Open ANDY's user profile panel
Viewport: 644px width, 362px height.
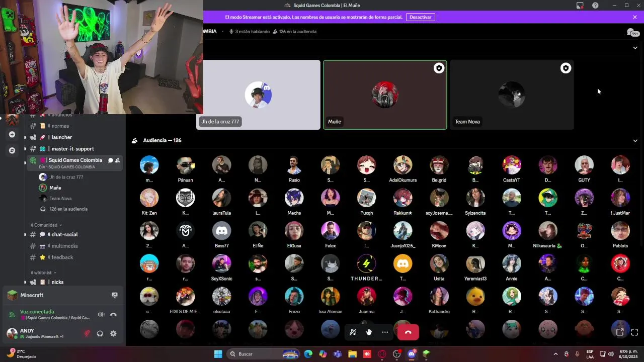41,333
